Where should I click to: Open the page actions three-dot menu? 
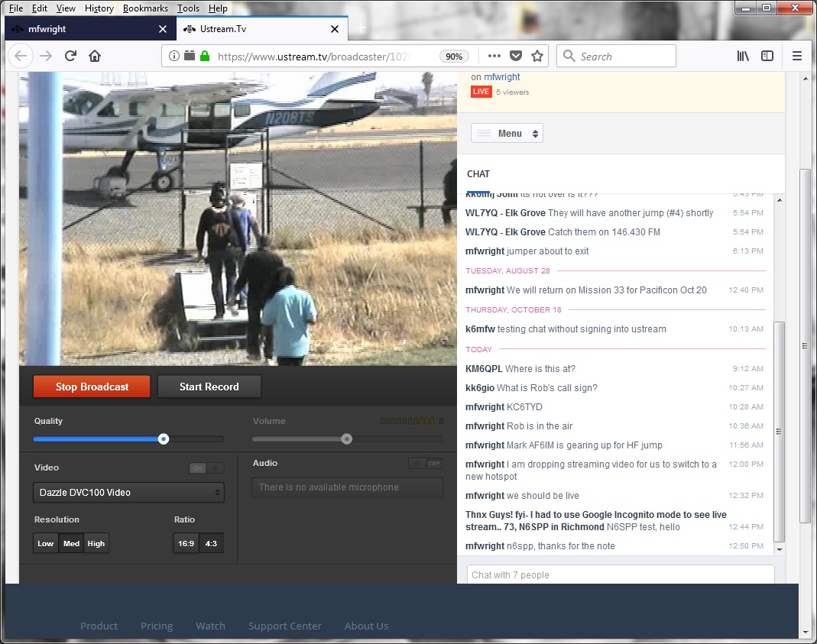(494, 56)
